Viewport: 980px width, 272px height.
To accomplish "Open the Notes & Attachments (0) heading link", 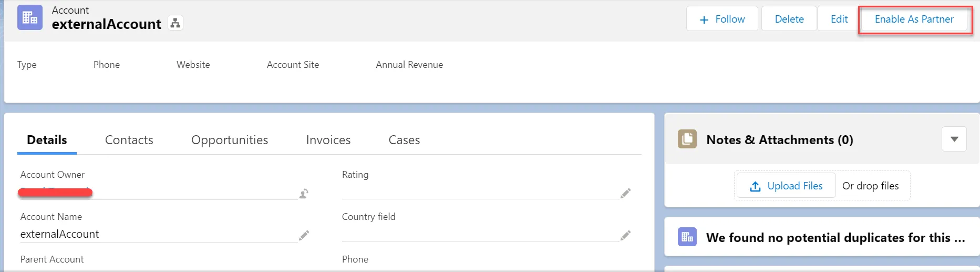I will pos(779,140).
